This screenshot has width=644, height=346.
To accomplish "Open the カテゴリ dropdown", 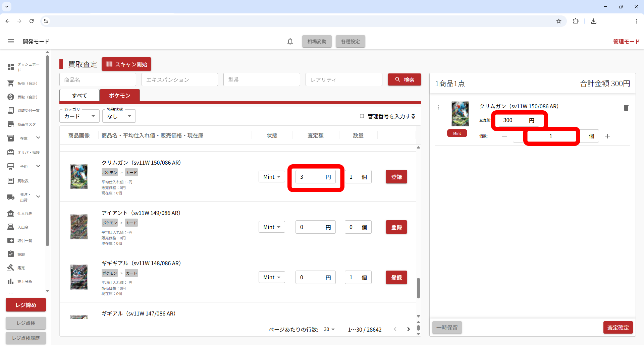I will click(79, 116).
